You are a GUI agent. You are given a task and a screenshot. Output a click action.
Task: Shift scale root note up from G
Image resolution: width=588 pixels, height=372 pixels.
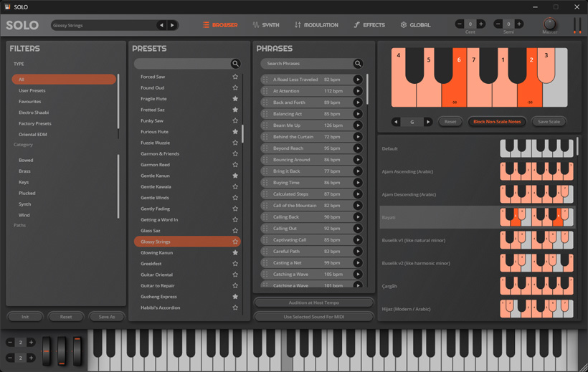(428, 122)
